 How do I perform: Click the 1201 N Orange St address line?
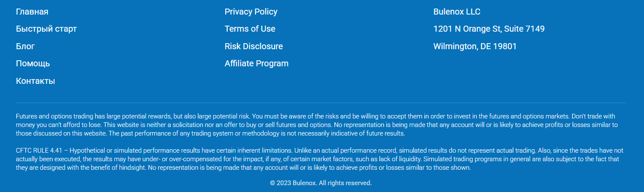489,29
